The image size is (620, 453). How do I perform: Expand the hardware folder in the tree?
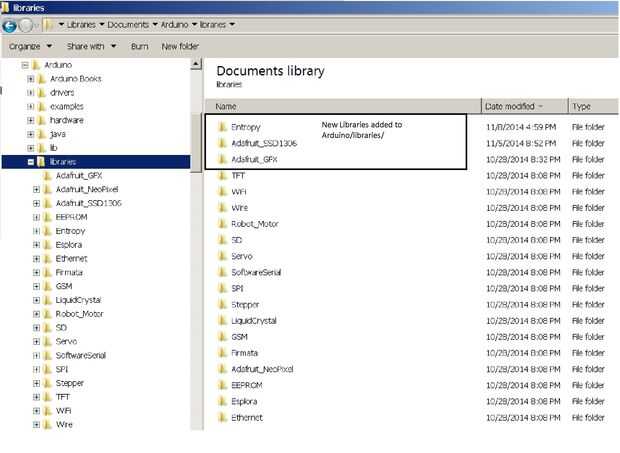pos(30,120)
